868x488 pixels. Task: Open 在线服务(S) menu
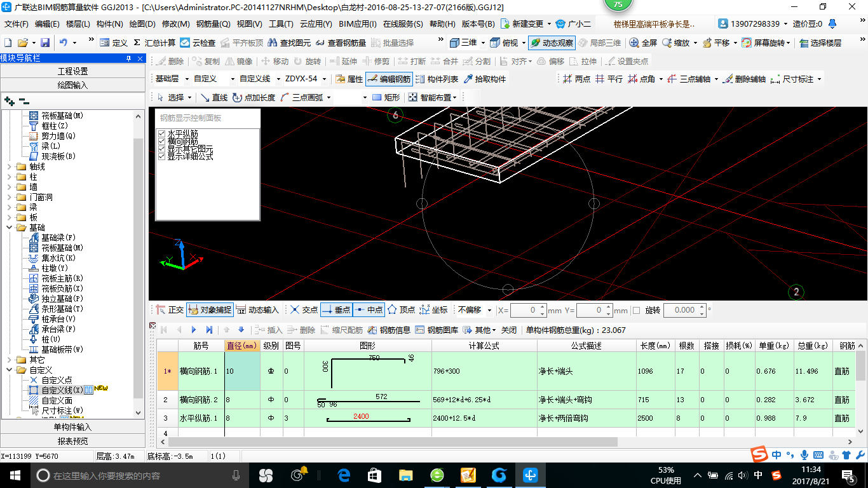point(403,24)
